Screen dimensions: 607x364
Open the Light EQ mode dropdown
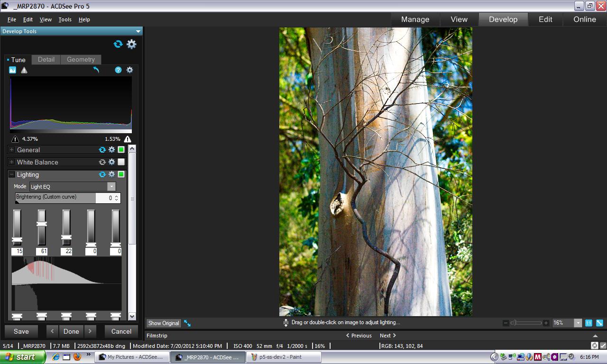click(111, 187)
